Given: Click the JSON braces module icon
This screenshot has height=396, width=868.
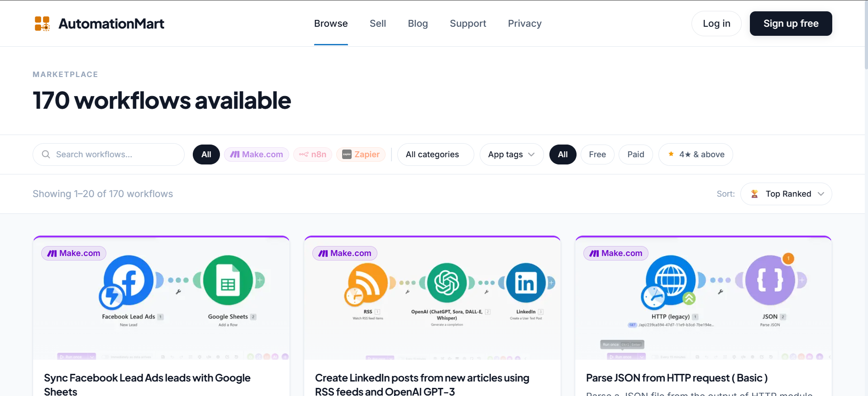Looking at the screenshot, I should click(x=770, y=280).
